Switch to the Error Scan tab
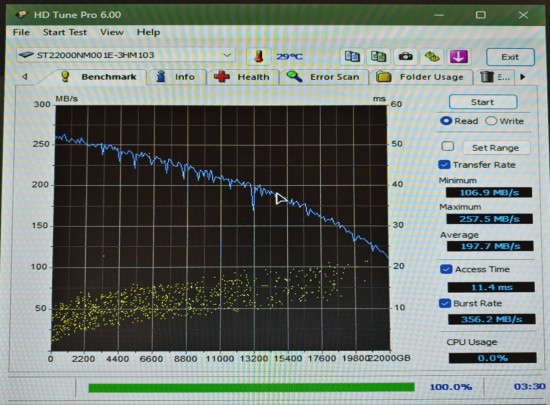Image resolution: width=550 pixels, height=405 pixels. coord(324,77)
